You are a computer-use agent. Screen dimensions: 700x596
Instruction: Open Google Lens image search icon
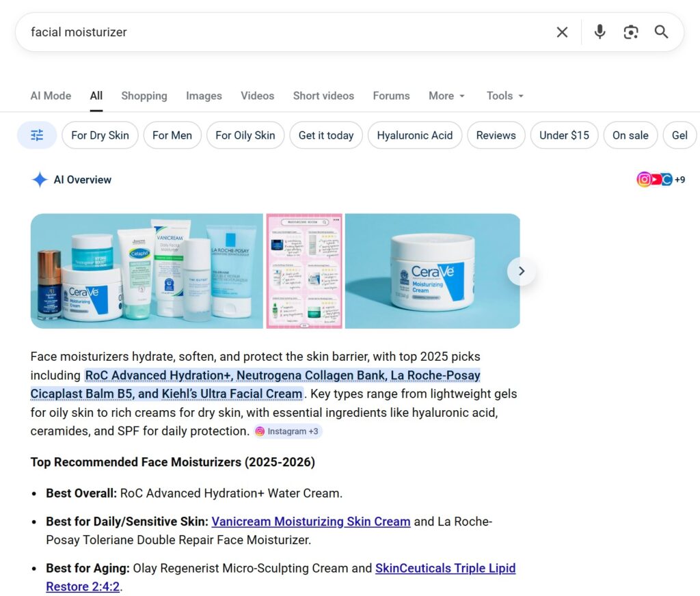coord(630,32)
